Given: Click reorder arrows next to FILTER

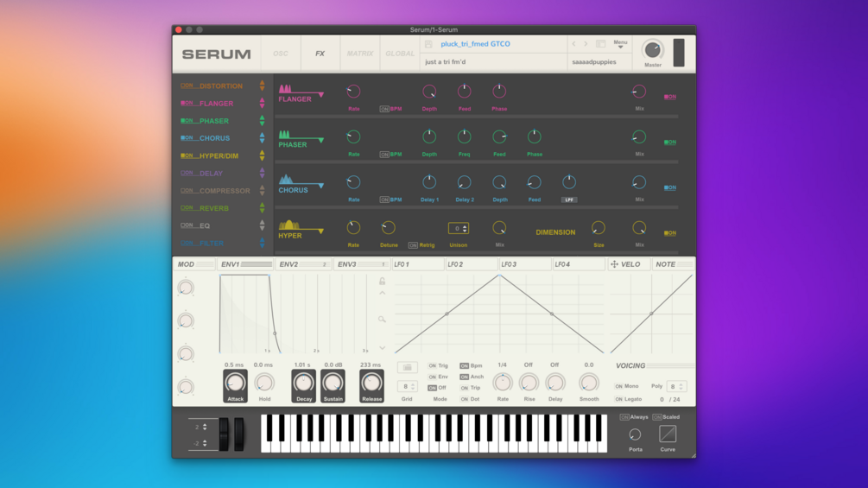Looking at the screenshot, I should point(263,243).
